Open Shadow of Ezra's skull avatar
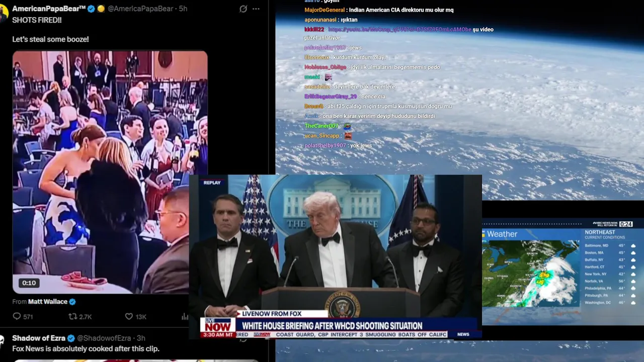This screenshot has height=362, width=644. click(3, 341)
